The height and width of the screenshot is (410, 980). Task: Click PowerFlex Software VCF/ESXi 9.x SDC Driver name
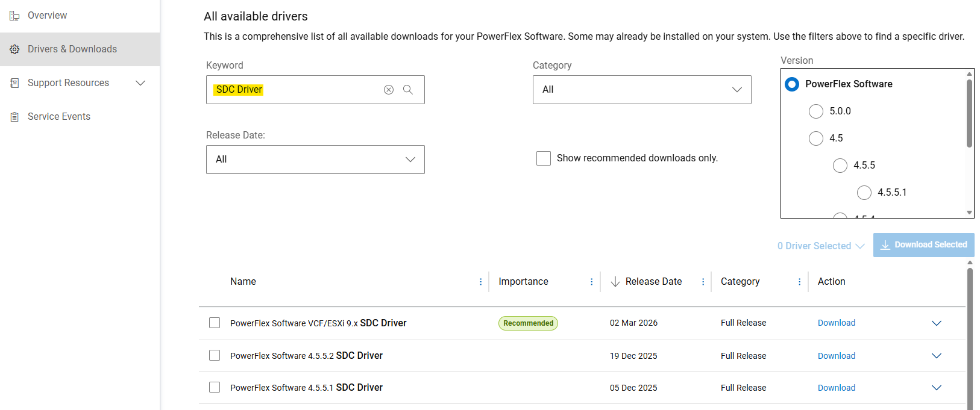(x=318, y=323)
